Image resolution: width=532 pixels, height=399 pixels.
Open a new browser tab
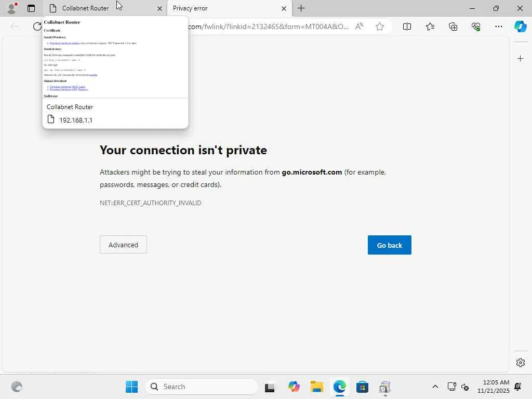point(301,8)
